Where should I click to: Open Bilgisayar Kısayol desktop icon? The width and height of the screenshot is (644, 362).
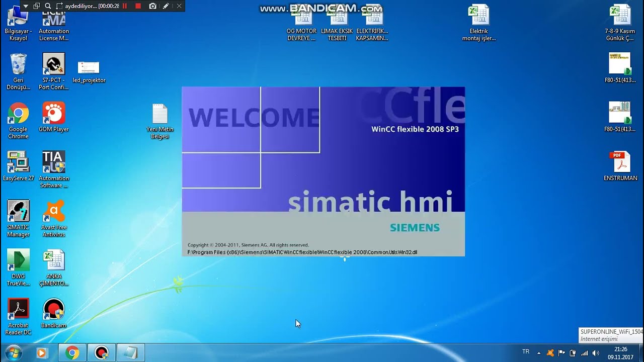pyautogui.click(x=18, y=24)
